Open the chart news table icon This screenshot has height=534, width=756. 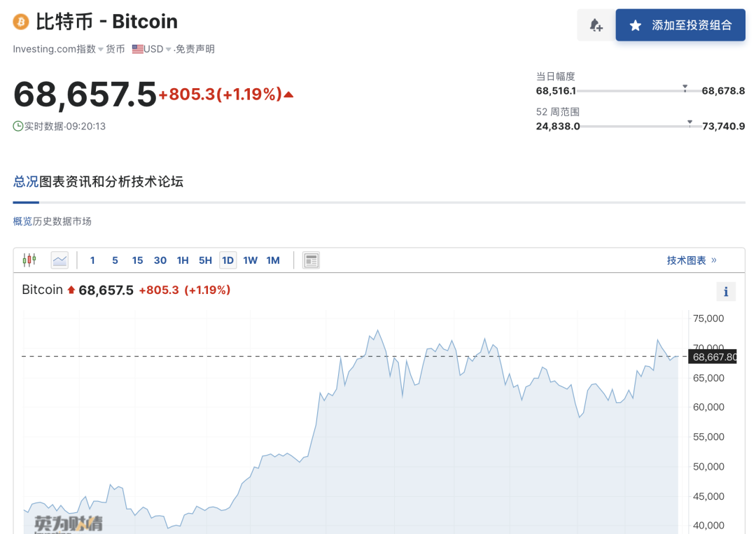[x=311, y=260]
